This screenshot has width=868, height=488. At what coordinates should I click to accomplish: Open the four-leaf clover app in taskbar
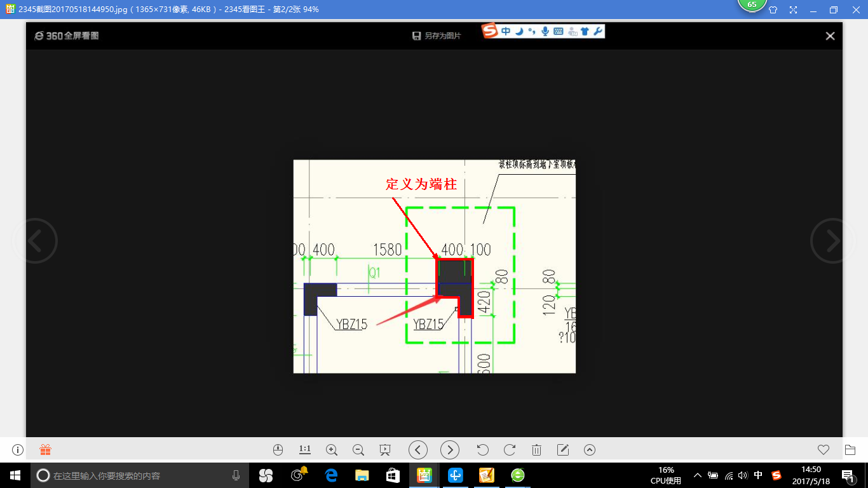tap(266, 475)
